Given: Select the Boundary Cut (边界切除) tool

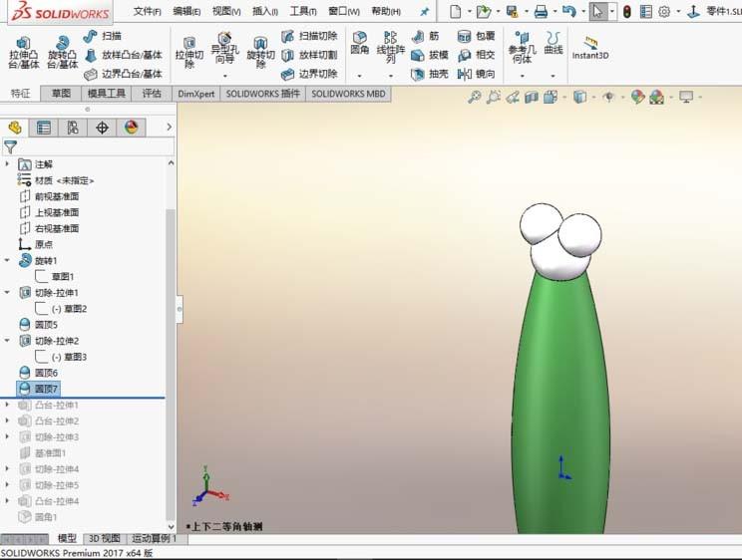Looking at the screenshot, I should pos(309,74).
